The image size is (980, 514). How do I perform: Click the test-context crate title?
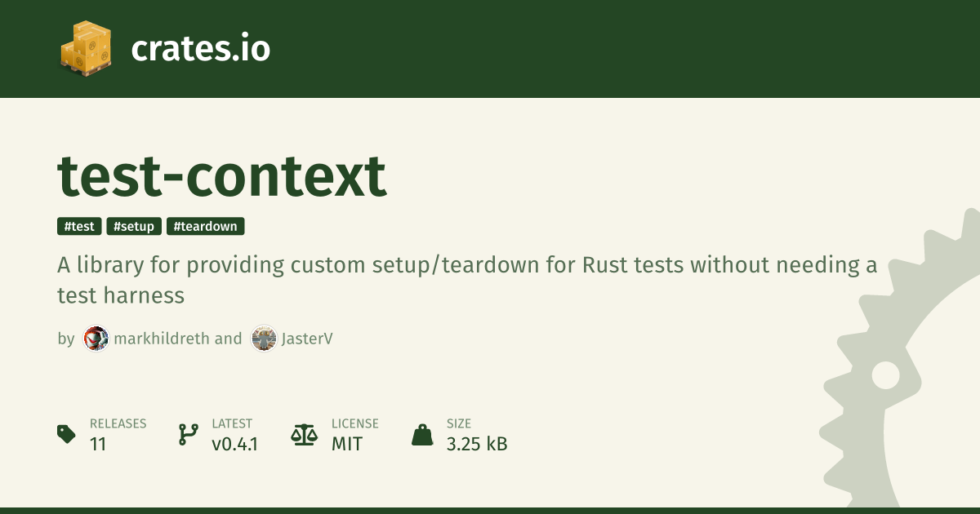click(221, 175)
